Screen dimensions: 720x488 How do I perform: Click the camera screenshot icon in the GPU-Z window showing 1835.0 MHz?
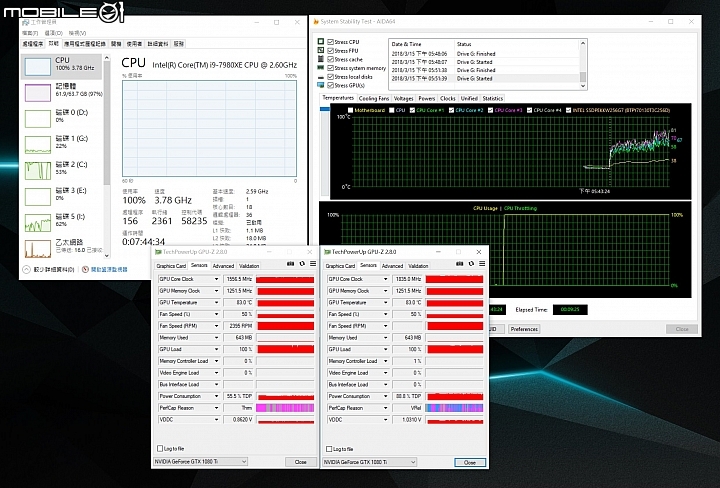pyautogui.click(x=460, y=264)
